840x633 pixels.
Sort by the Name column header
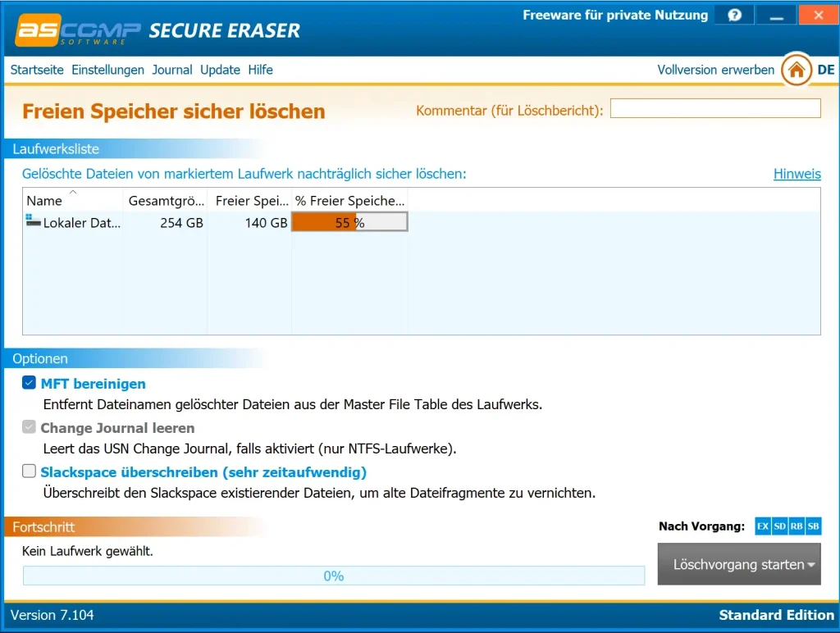72,200
